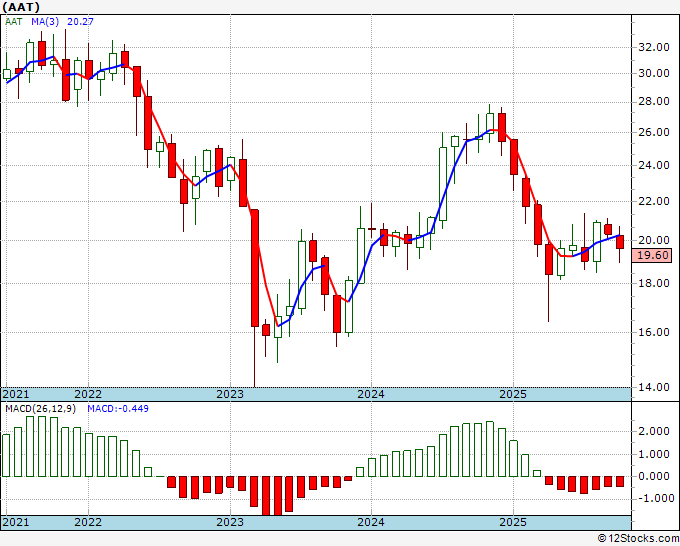Viewport: 680px width, 546px height.
Task: Click the 32.00 price axis label
Action: point(654,47)
